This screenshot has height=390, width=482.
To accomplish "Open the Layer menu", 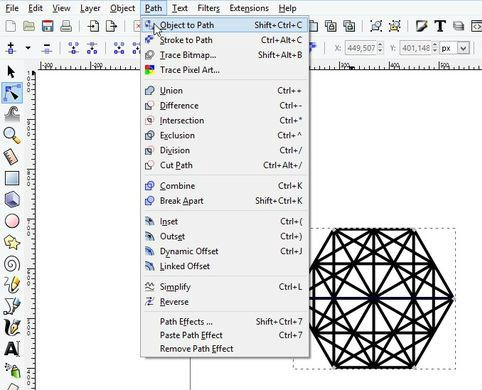I will 90,8.
